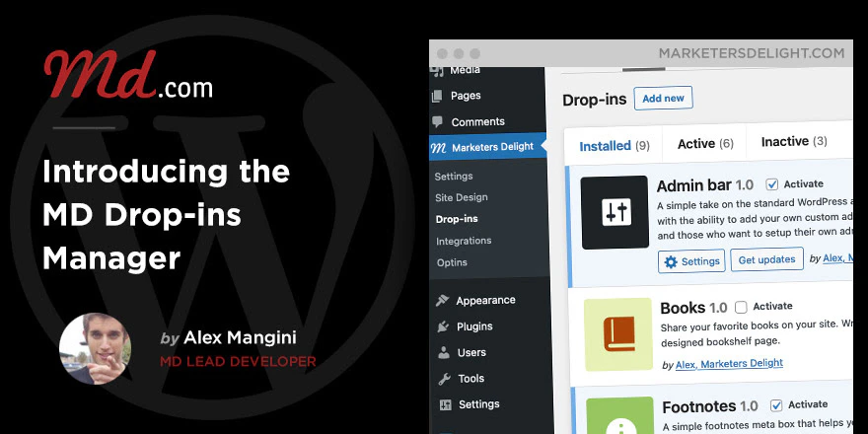Viewport: 868px width, 434px height.
Task: Click the Alex Mangini author name
Action: point(240,337)
